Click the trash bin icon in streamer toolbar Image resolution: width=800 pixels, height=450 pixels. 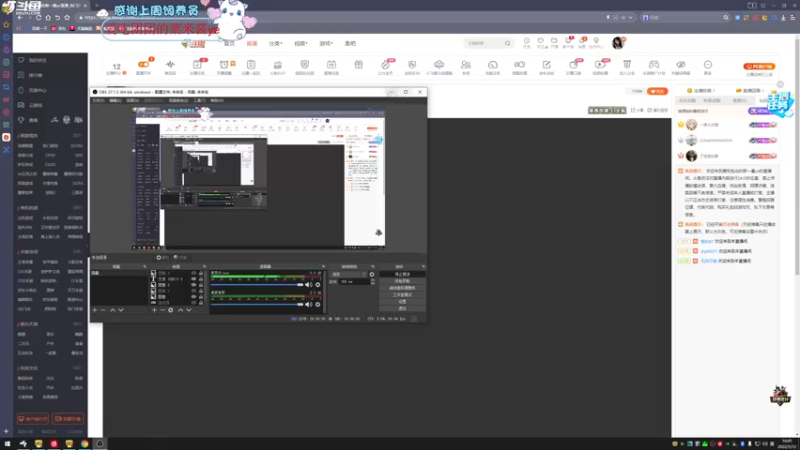point(627,65)
